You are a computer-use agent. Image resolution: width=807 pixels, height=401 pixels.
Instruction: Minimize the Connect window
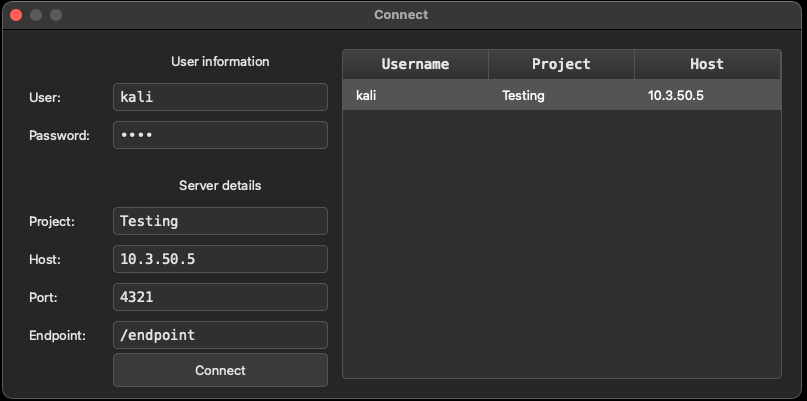coord(36,15)
